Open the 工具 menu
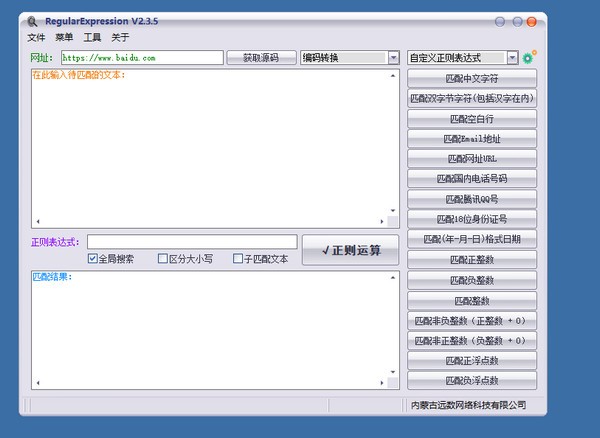This screenshot has width=600, height=438. coord(92,37)
